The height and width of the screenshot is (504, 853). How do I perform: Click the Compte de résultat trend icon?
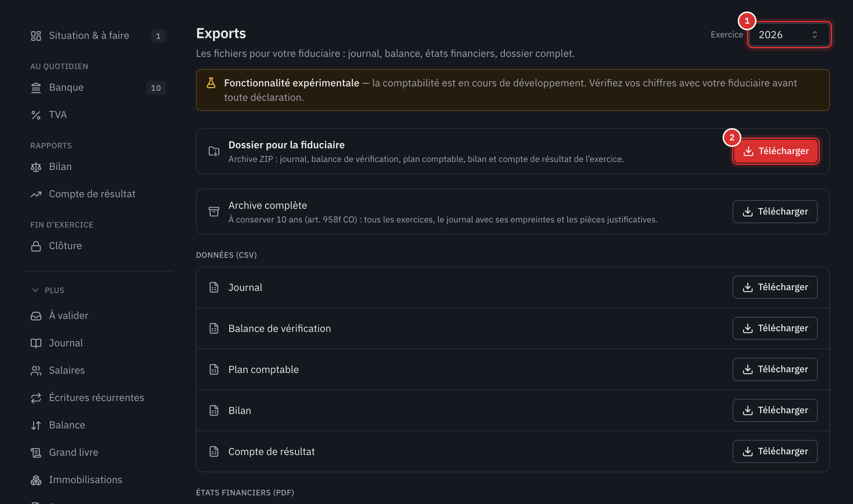[x=36, y=194]
